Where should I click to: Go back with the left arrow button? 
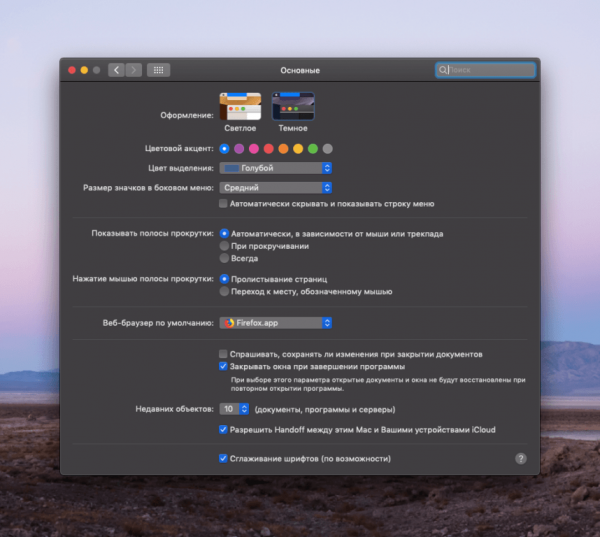(116, 70)
